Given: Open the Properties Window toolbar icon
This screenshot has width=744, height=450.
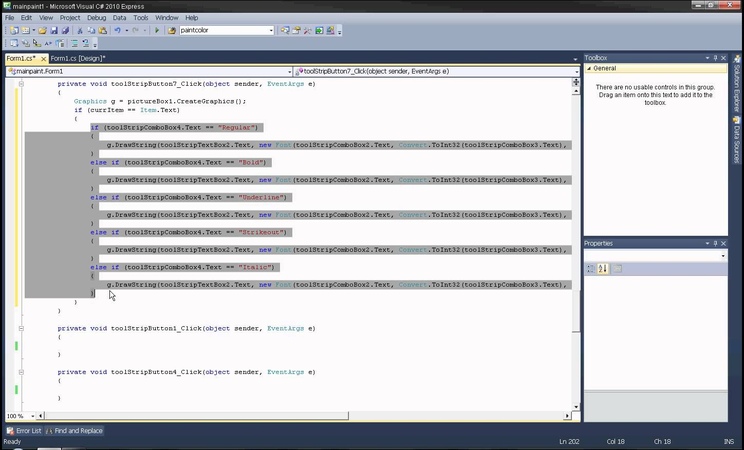Looking at the screenshot, I should (x=296, y=30).
